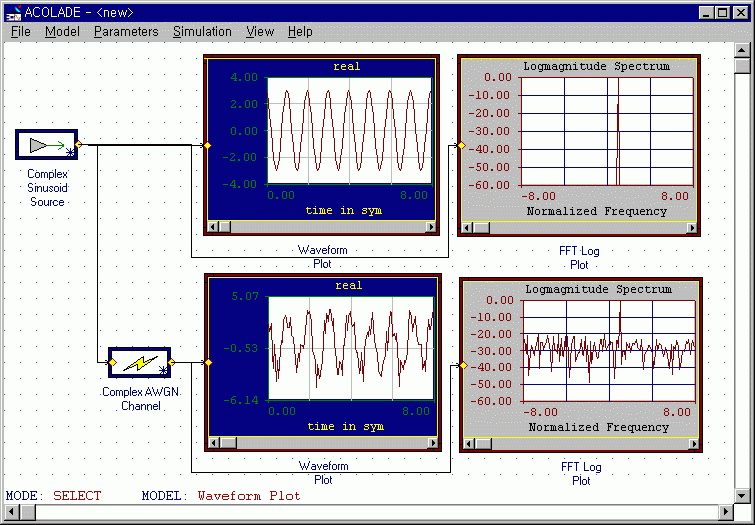Select the lower noisy Logmagnitude Spectrum graph
755x525 pixels.
[609, 351]
